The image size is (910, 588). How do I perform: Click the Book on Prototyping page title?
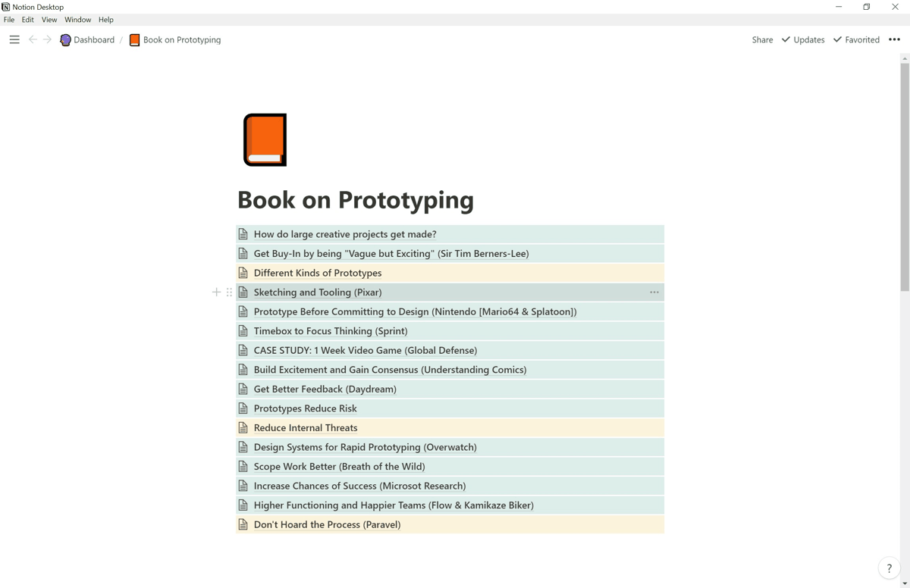[356, 200]
